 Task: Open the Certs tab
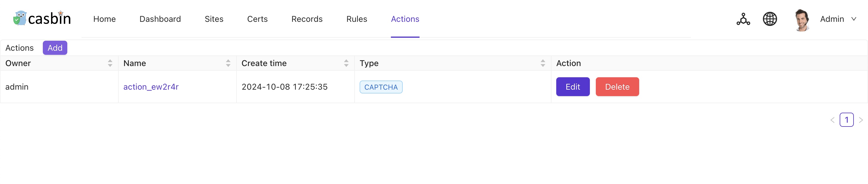(257, 19)
